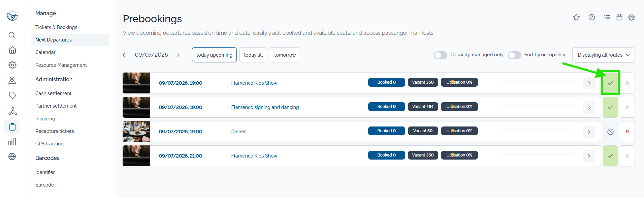The height and width of the screenshot is (198, 644).
Task: Click the price tag sidebar icon
Action: tap(12, 95)
